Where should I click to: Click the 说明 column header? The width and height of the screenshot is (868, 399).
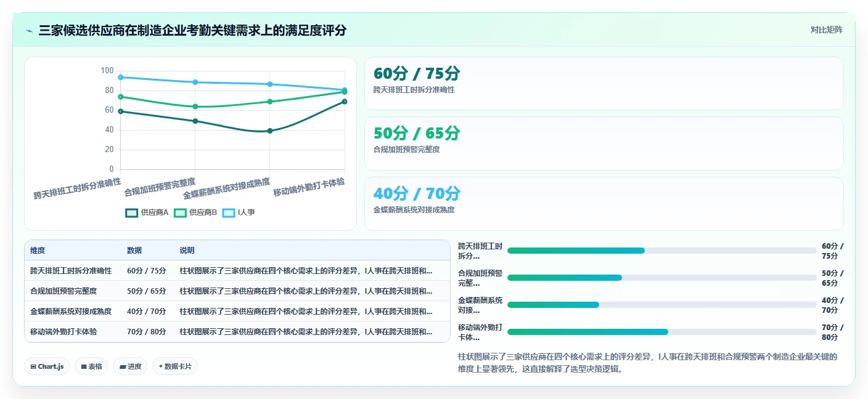click(187, 251)
